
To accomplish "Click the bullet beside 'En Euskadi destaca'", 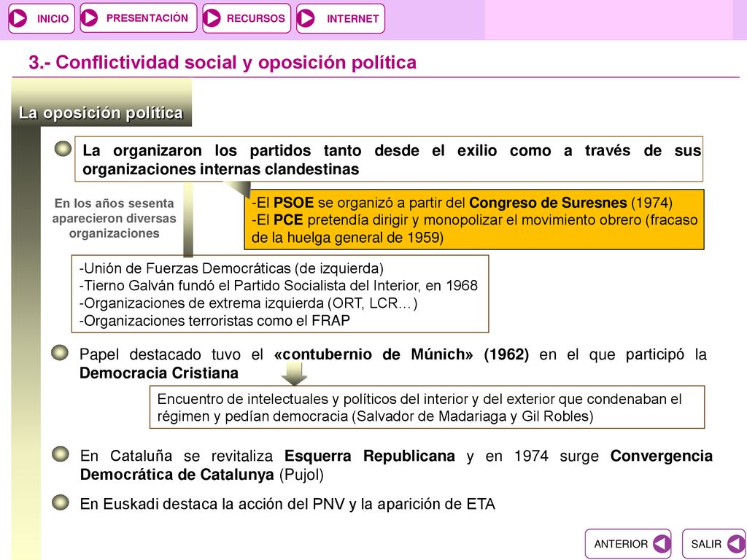I will coord(60,502).
